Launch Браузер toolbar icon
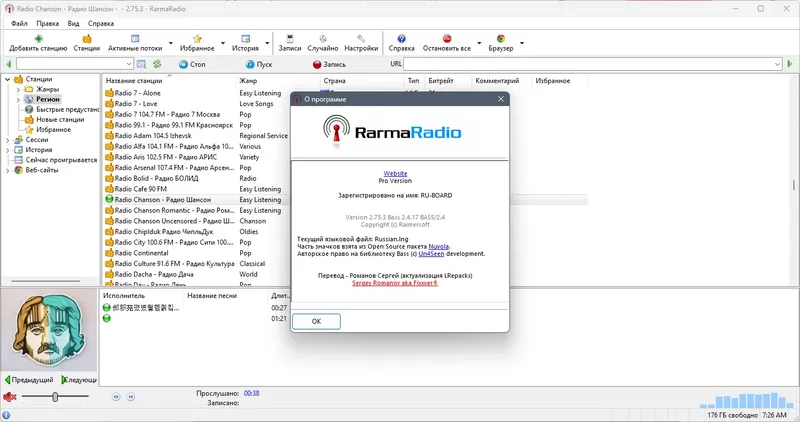This screenshot has height=422, width=800. pos(501,39)
